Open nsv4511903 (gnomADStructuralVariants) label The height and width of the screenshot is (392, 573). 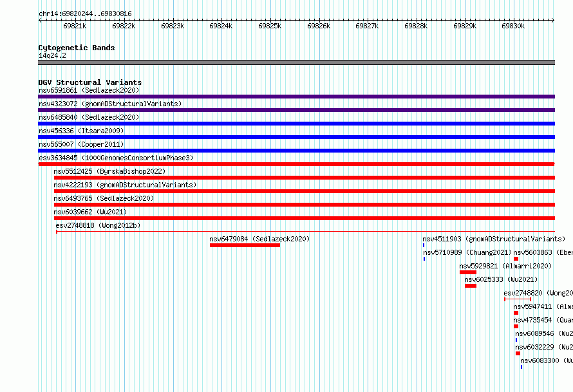[x=494, y=239]
